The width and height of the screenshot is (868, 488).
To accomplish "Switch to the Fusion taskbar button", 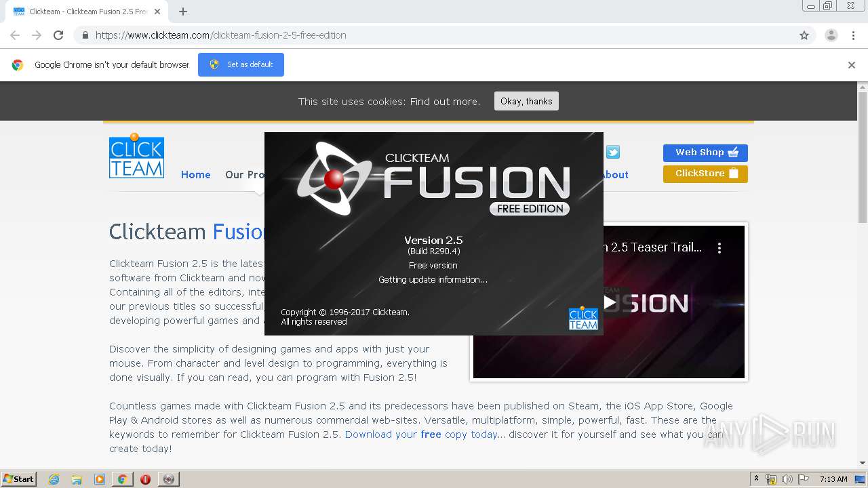I will coord(168,479).
